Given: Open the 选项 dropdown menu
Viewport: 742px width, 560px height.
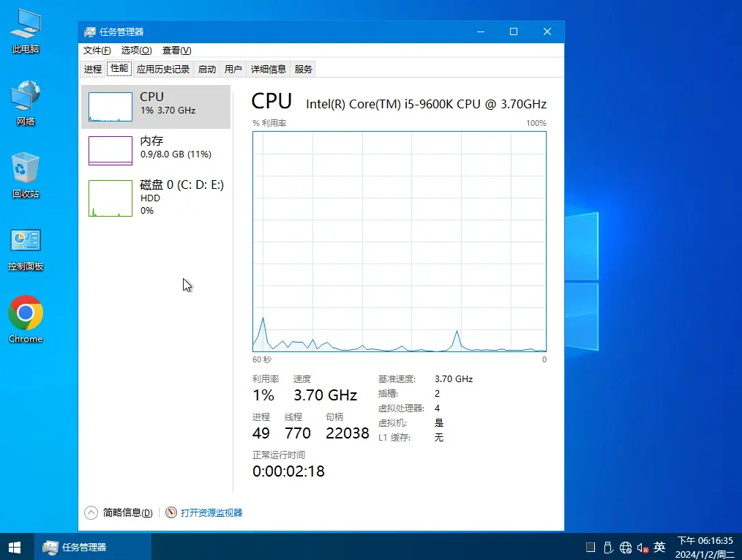Looking at the screenshot, I should point(135,51).
